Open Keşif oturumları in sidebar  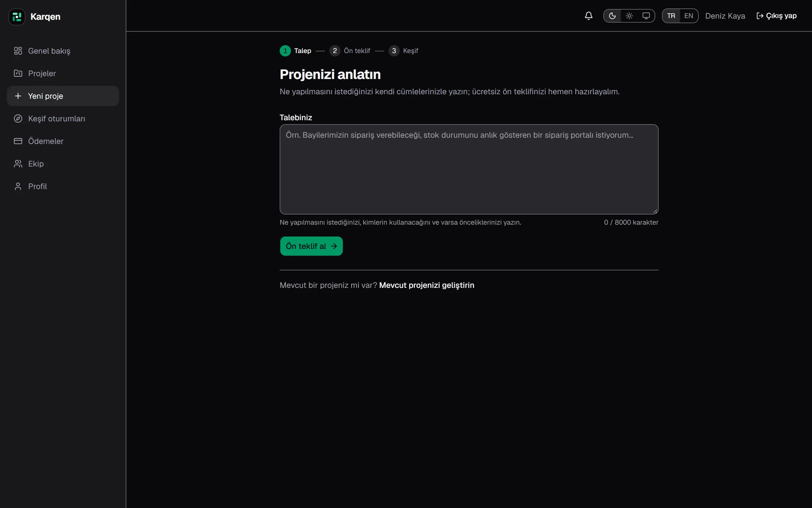tap(63, 119)
